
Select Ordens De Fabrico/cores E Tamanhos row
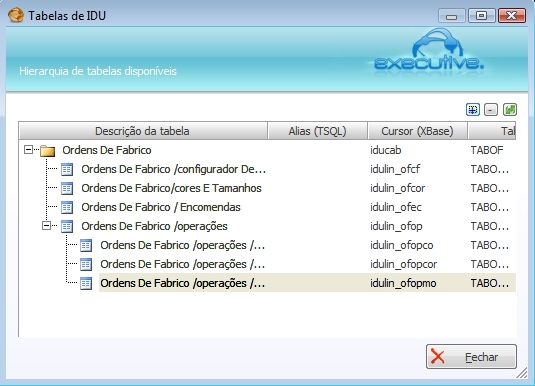(x=171, y=188)
